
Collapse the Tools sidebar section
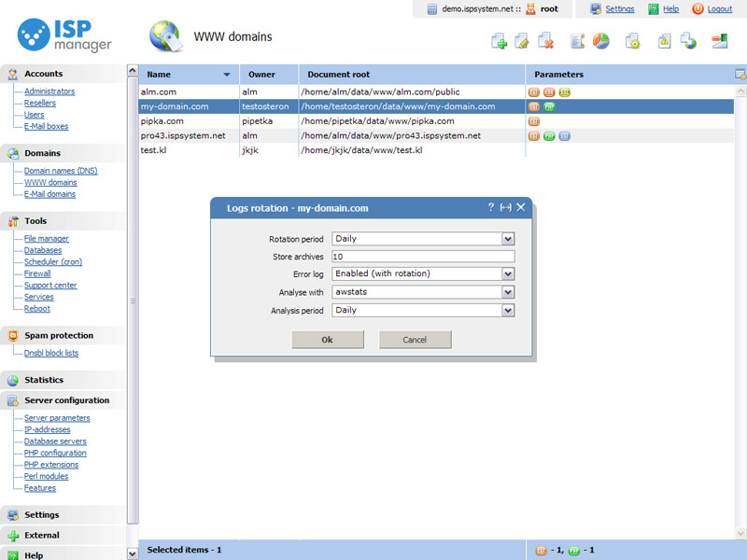63,221
